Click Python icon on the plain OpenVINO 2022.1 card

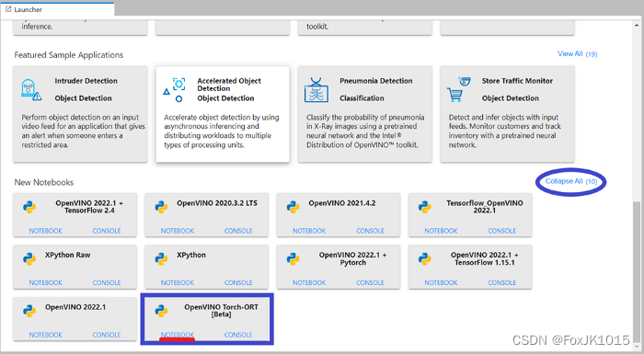tap(29, 311)
